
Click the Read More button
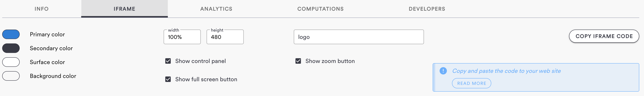[471, 83]
